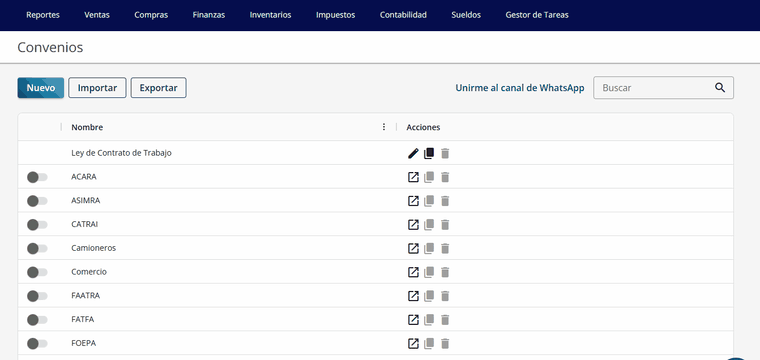Edit Ley de Contrato de Trabajo with pencil
Image resolution: width=760 pixels, height=360 pixels.
pos(413,154)
